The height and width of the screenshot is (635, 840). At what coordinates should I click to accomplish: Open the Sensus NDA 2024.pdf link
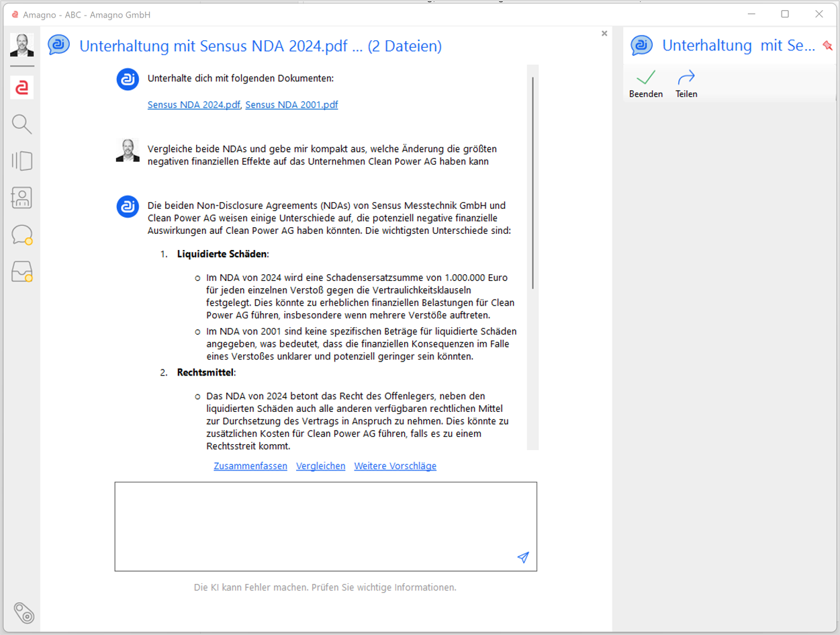pos(194,105)
